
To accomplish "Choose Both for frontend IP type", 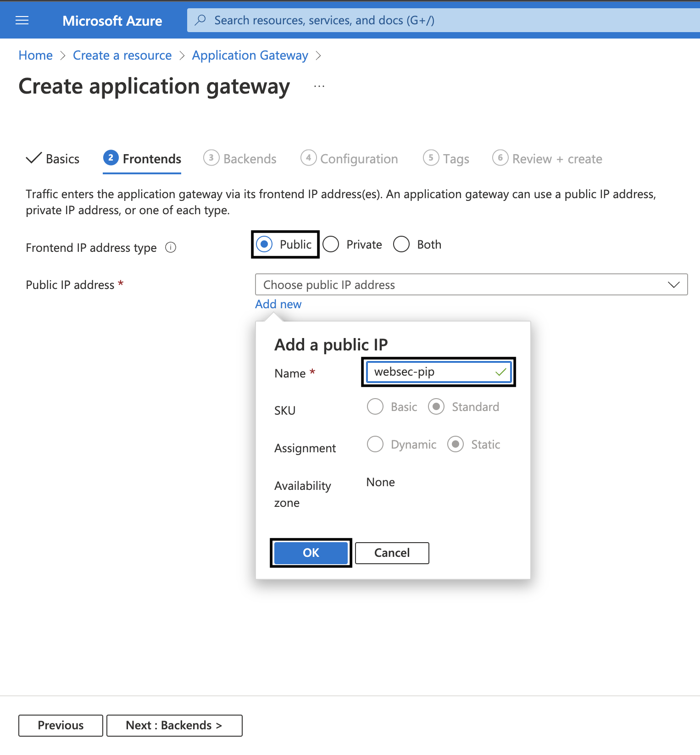I will pyautogui.click(x=401, y=244).
